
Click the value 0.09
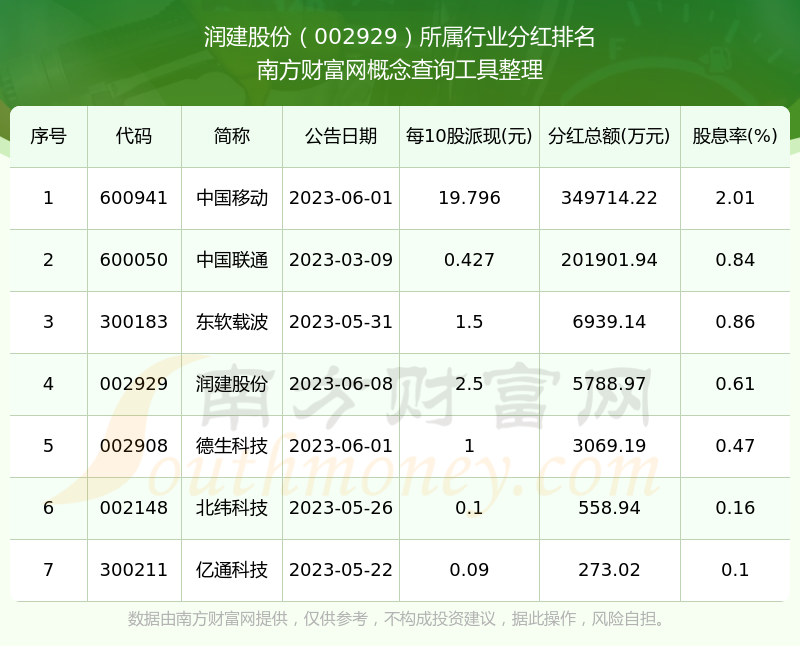tap(469, 570)
